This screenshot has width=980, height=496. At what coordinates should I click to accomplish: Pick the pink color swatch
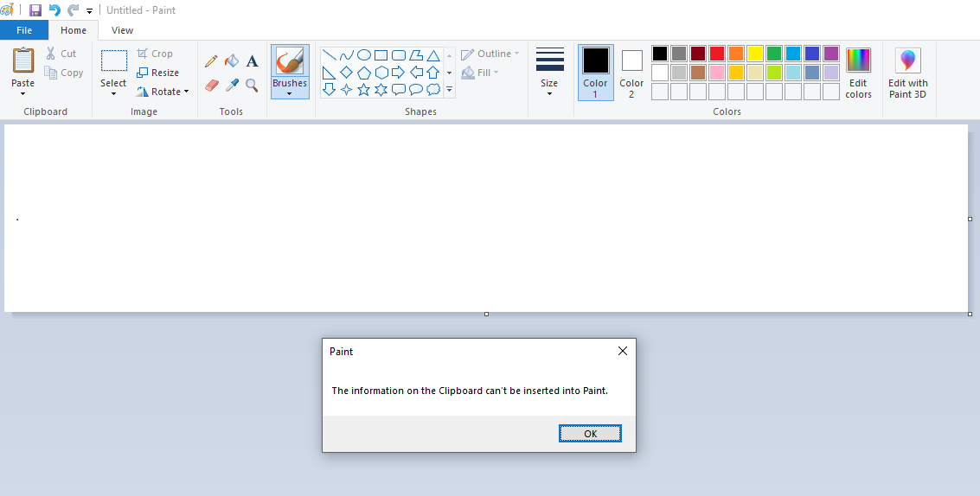717,73
